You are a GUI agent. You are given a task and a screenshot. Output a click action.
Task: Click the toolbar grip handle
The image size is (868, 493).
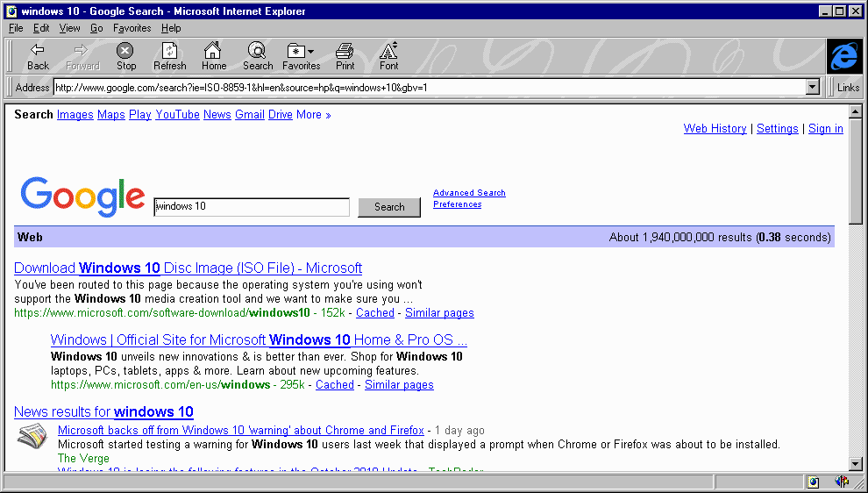click(8, 56)
